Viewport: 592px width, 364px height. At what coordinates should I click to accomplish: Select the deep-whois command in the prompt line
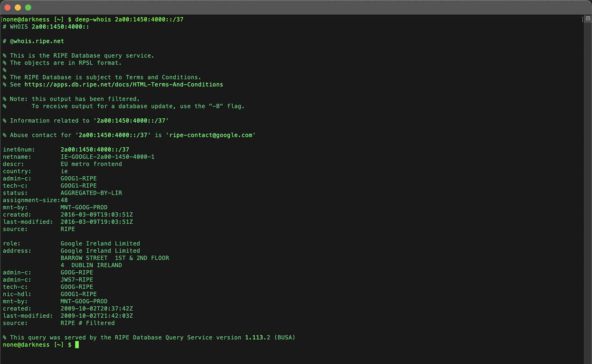tap(93, 19)
